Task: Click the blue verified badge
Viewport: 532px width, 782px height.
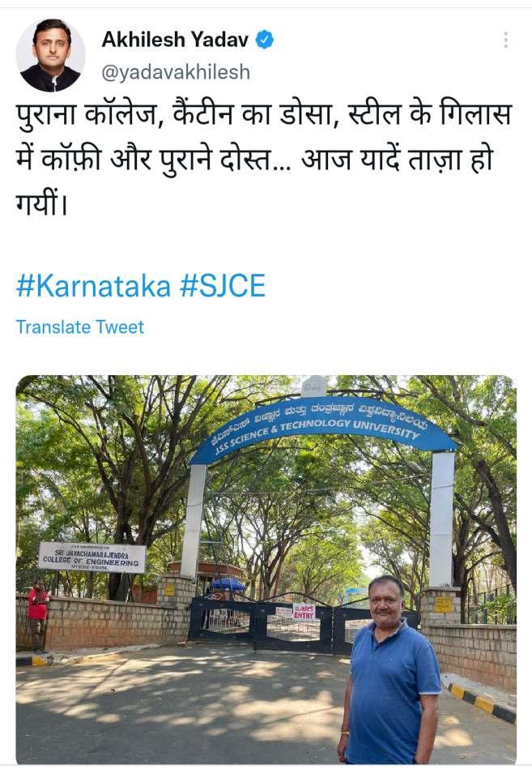Action: pyautogui.click(x=265, y=40)
